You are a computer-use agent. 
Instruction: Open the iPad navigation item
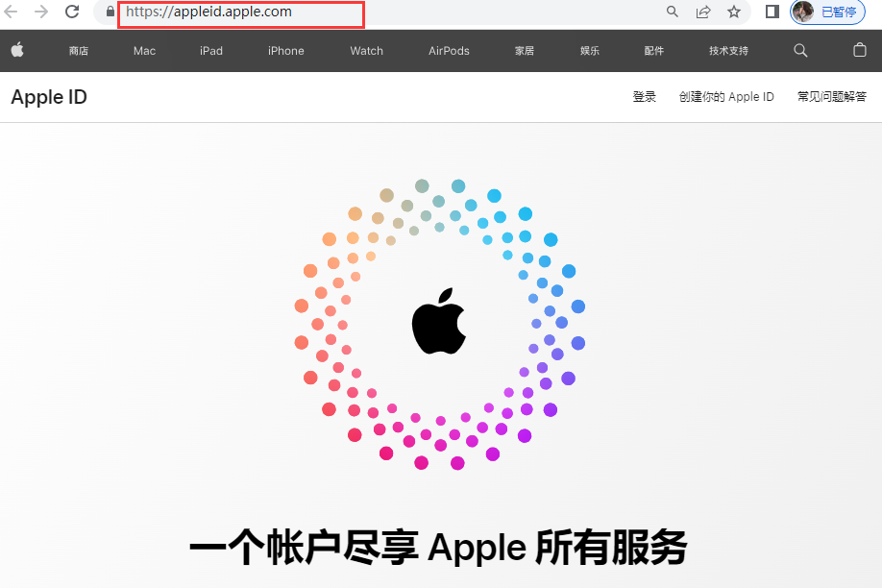211,51
